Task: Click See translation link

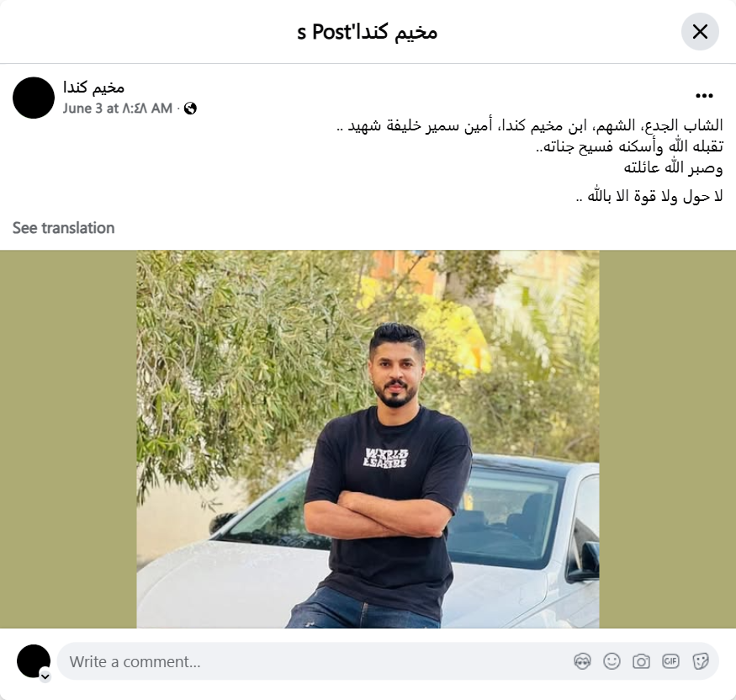Action: [63, 228]
